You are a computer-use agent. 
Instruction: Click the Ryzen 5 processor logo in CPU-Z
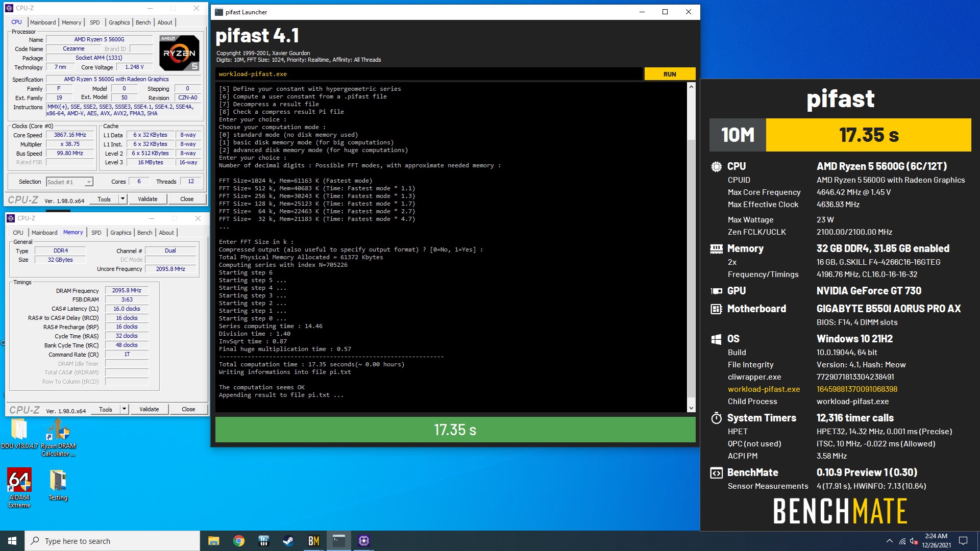pos(179,53)
